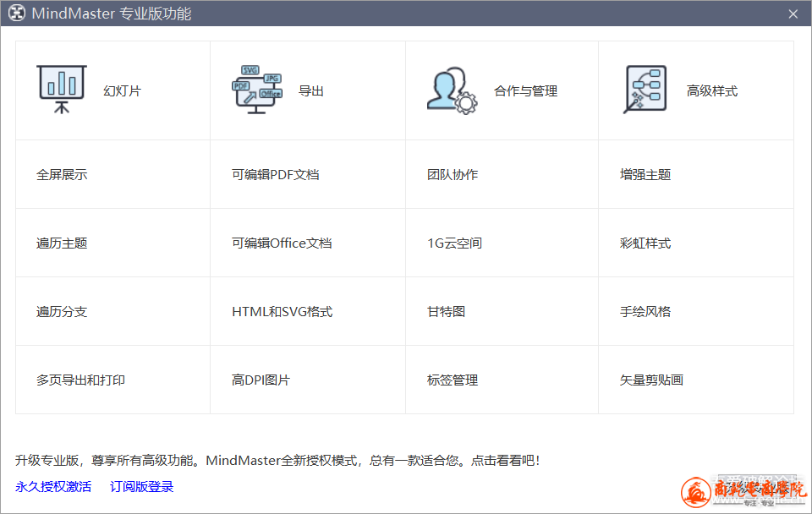Click the 彩虹样式 feature cell
This screenshot has height=514, width=812.
696,243
